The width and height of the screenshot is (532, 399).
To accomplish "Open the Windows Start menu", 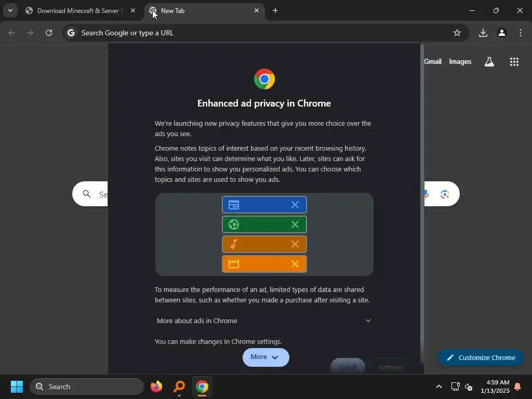I will click(x=17, y=387).
